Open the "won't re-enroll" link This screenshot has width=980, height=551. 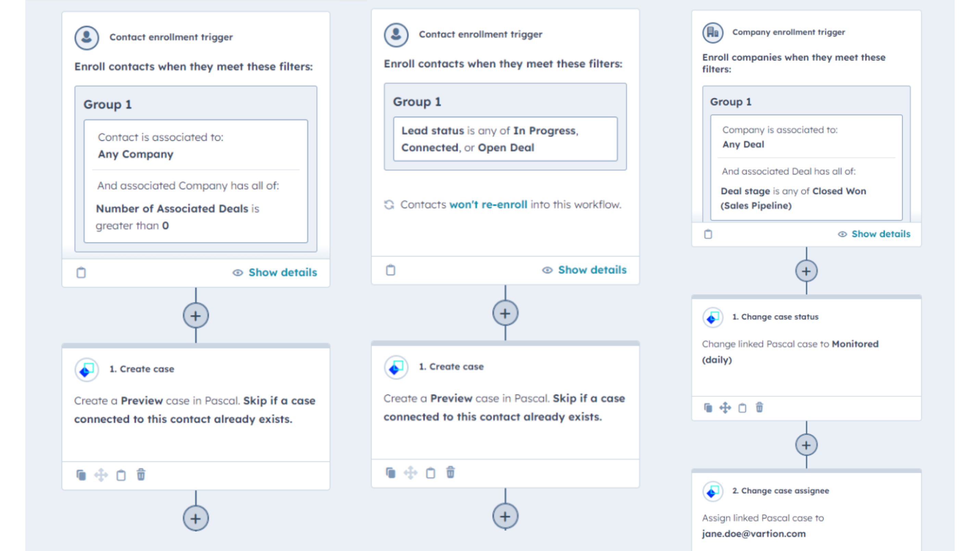(488, 205)
